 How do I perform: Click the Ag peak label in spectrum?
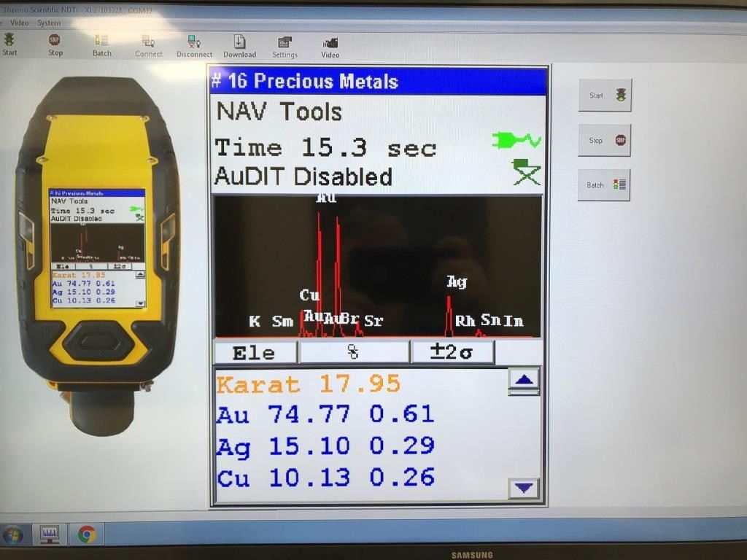click(457, 282)
